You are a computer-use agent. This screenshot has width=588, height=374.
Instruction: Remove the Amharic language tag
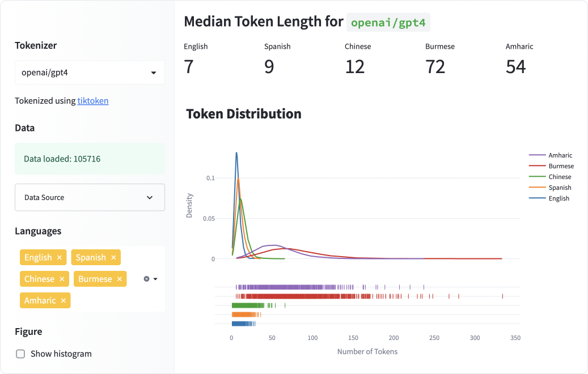(63, 300)
